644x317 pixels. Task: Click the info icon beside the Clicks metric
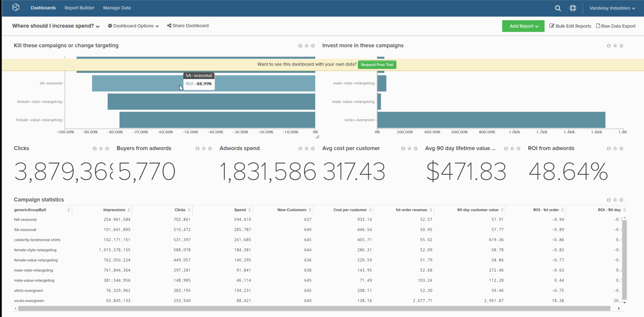[x=94, y=148]
